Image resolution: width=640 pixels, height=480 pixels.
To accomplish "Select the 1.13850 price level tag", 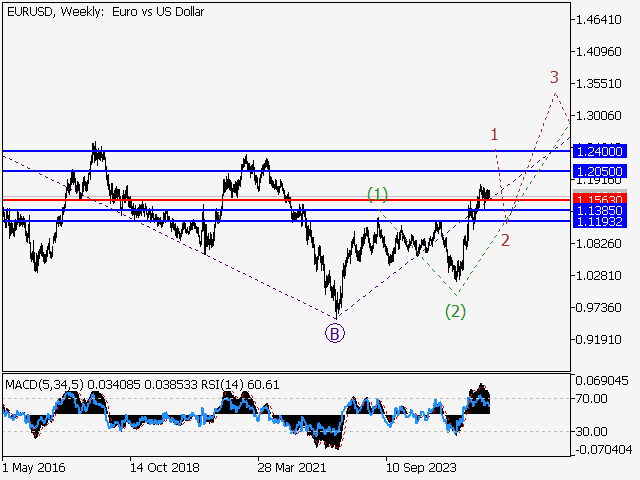I will 600,211.
